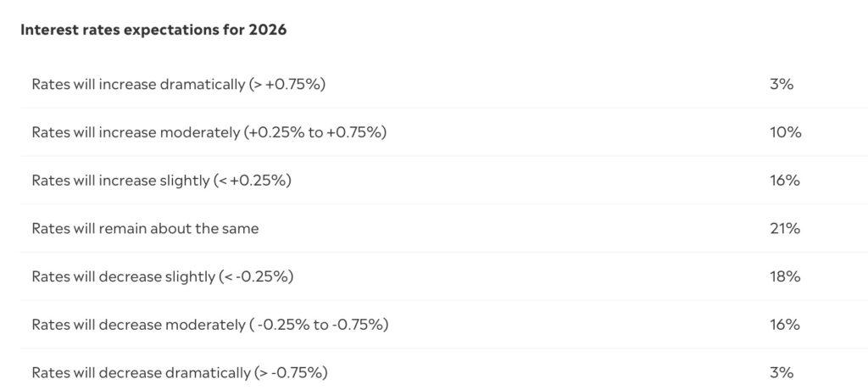
Task: Click the 10% value for increase moderately
Action: (785, 132)
